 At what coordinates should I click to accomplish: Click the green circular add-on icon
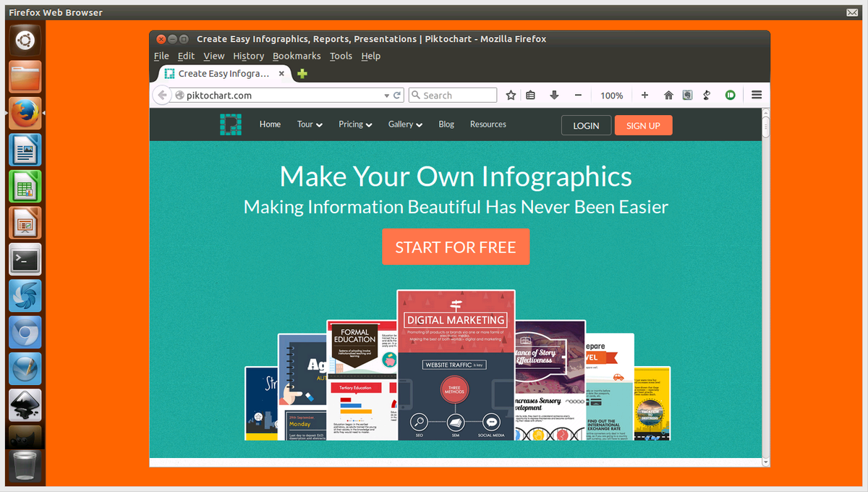(731, 95)
